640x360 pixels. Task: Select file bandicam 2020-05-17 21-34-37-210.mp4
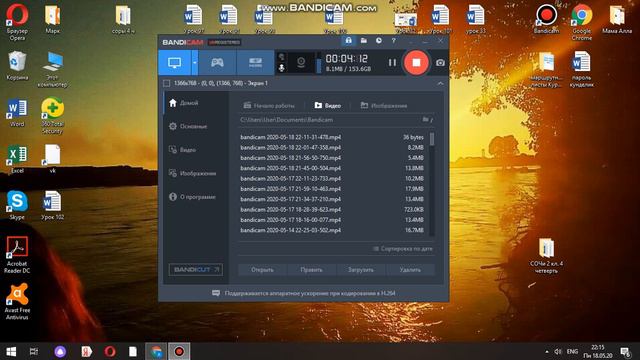(x=332, y=199)
